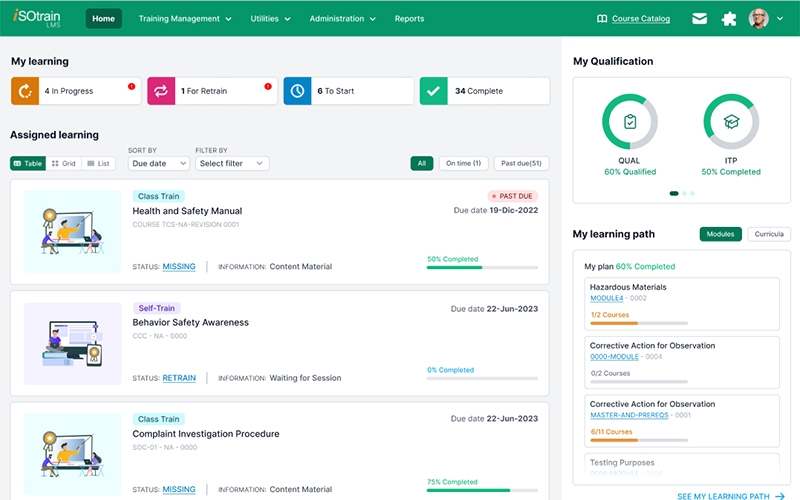The height and width of the screenshot is (500, 800).
Task: Click the orange In Progress icon
Action: pyautogui.click(x=25, y=91)
